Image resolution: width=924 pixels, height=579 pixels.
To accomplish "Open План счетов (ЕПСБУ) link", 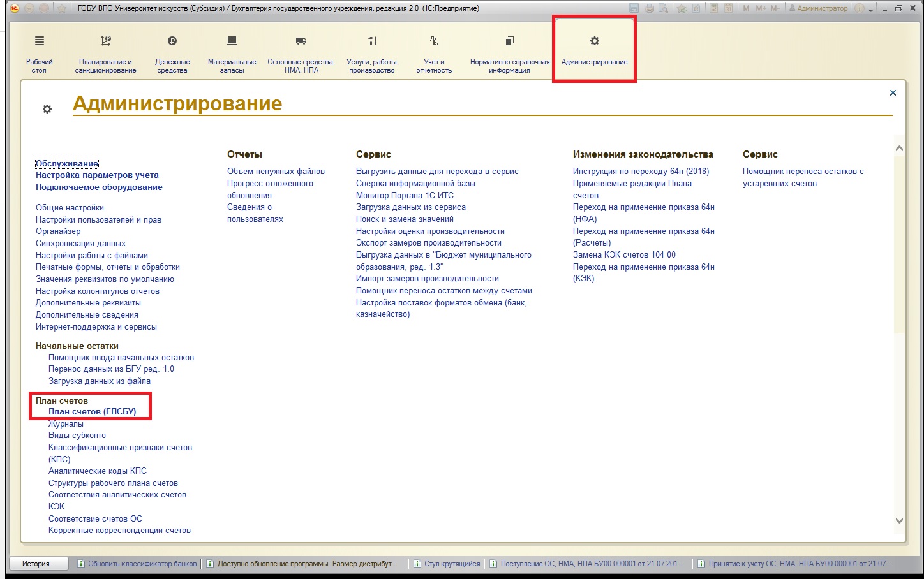I will [x=92, y=412].
